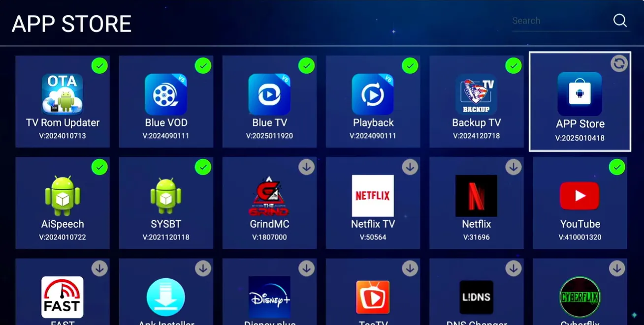The width and height of the screenshot is (644, 325).
Task: Click version text "V:2021120118"
Action: (x=166, y=237)
